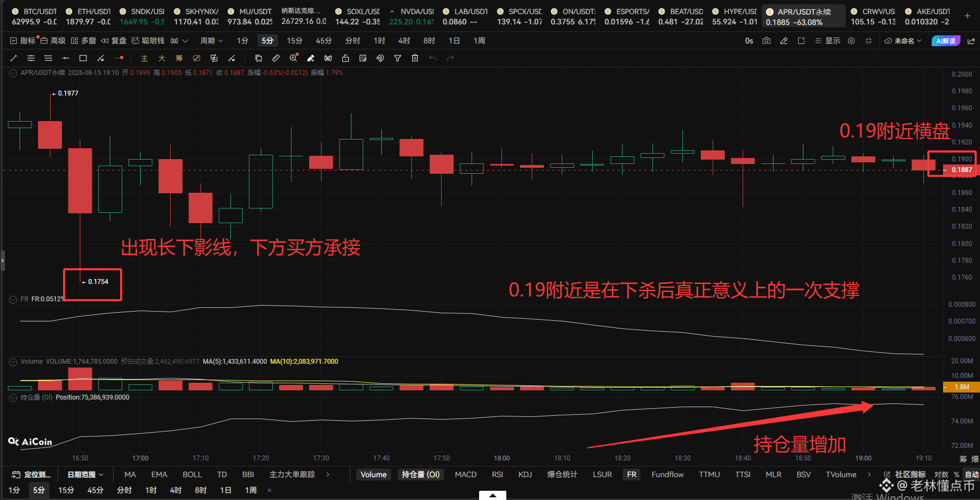Toggle the 持仓量 (OI) indicator
Viewport: 980px width, 500px height.
pyautogui.click(x=420, y=474)
